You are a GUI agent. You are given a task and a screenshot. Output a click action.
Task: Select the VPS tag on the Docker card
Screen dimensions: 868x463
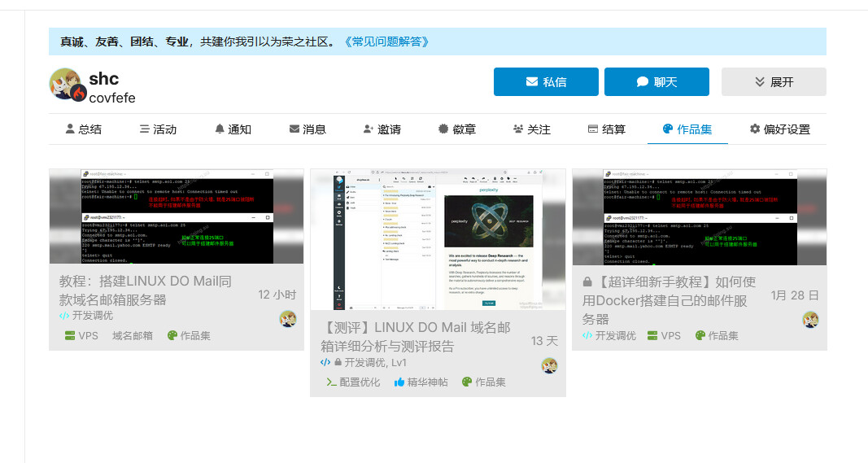click(x=665, y=335)
